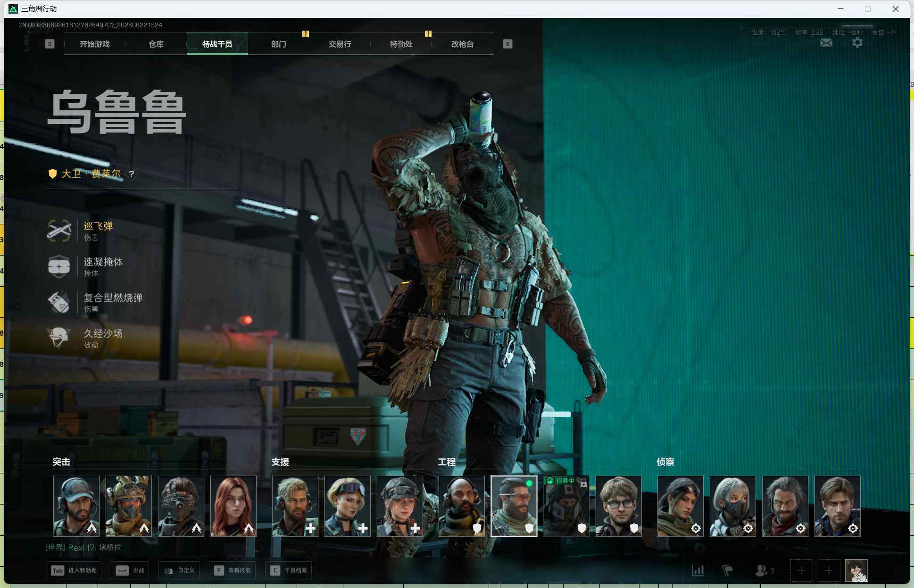The height and width of the screenshot is (588, 914).
Task: Select bearded recon operator with red scarf
Action: [x=785, y=506]
